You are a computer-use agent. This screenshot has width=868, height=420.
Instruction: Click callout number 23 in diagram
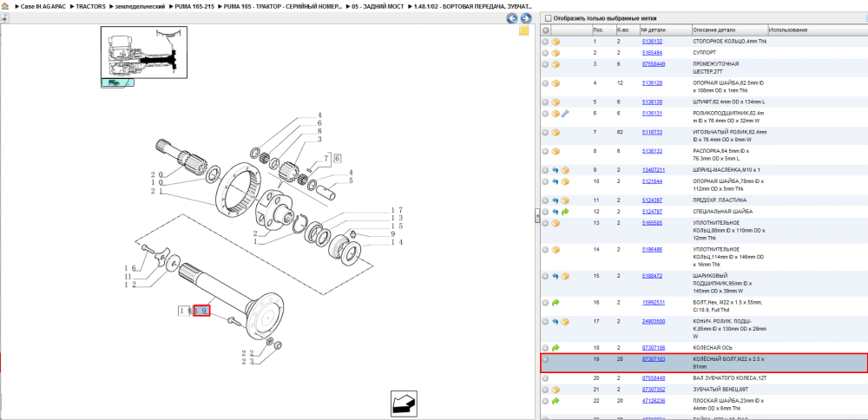click(247, 363)
